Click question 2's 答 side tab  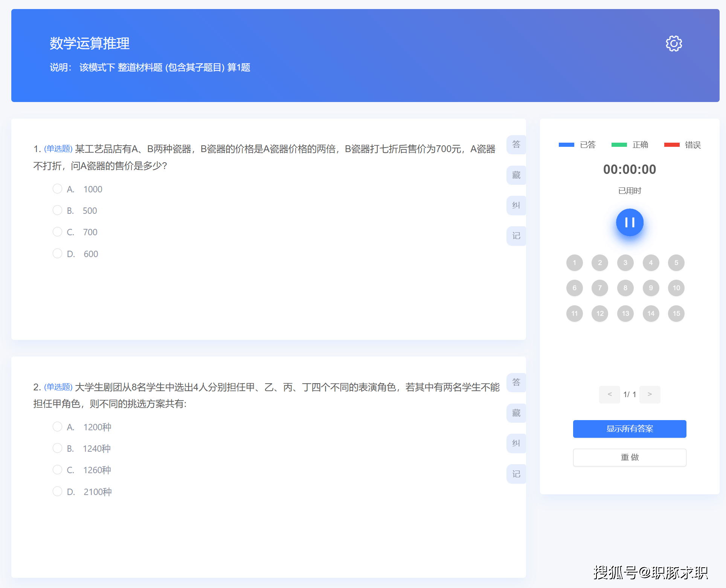click(x=516, y=382)
